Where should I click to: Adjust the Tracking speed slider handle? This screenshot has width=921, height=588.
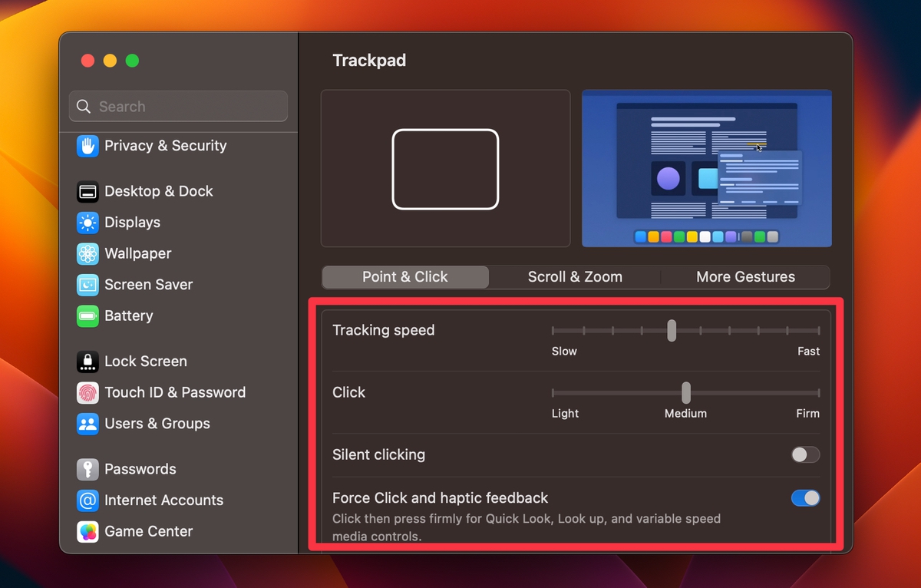tap(672, 330)
